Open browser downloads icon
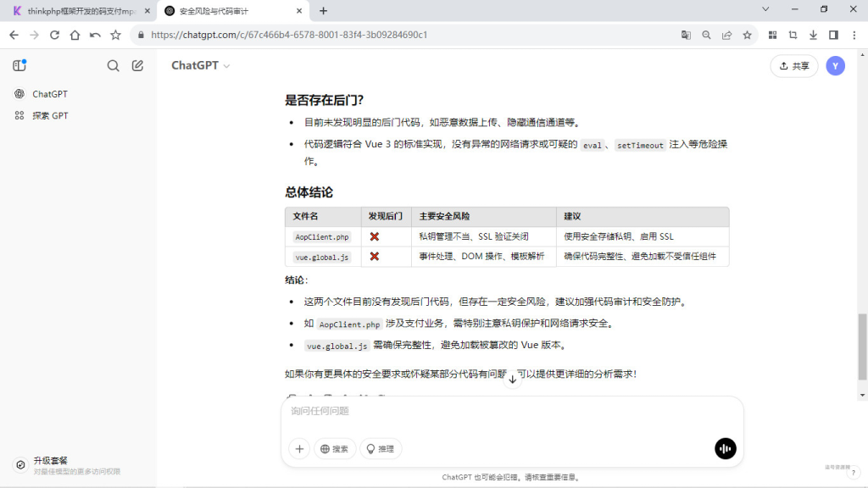868x488 pixels. pyautogui.click(x=813, y=35)
